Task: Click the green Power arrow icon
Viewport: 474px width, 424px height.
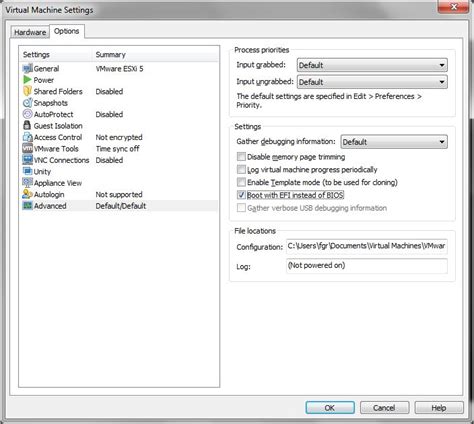Action: (27, 80)
